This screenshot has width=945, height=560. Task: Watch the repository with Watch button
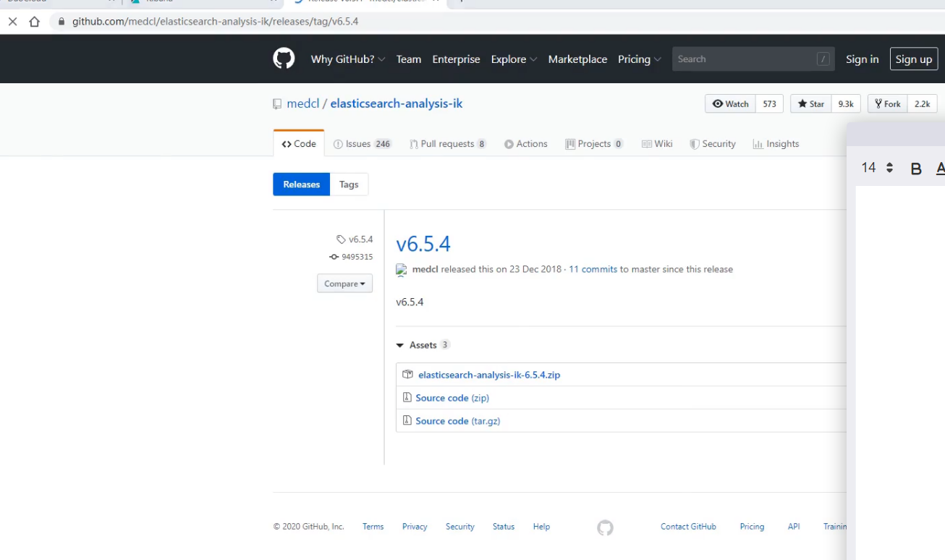[x=731, y=104]
